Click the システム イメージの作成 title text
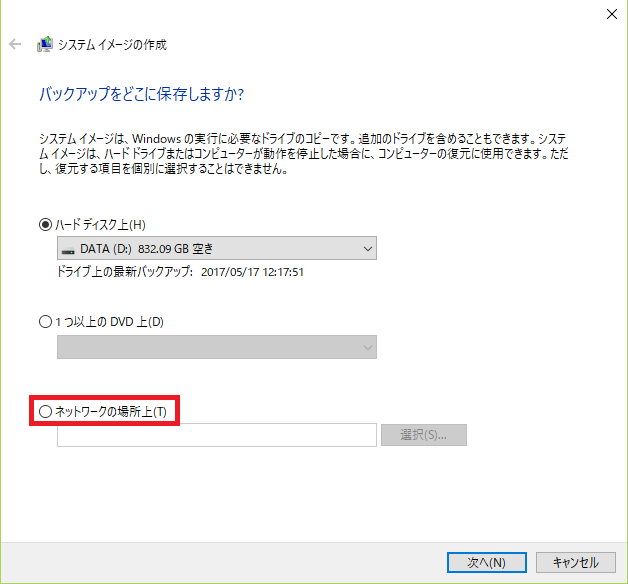This screenshot has width=628, height=584. [x=112, y=44]
